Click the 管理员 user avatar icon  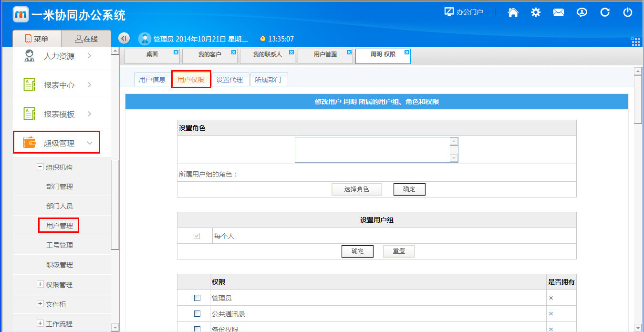(145, 39)
